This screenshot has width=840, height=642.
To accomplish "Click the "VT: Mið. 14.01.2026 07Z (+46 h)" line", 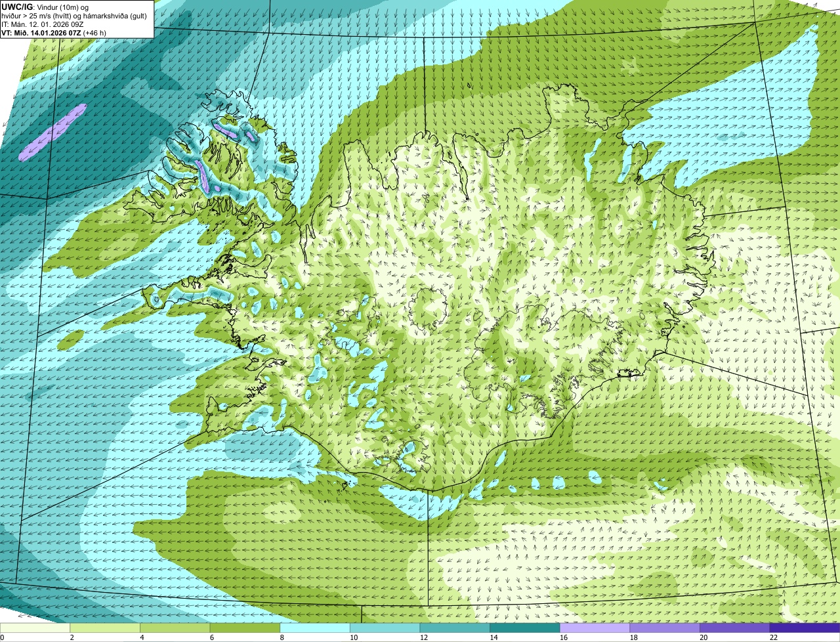I will coord(54,32).
